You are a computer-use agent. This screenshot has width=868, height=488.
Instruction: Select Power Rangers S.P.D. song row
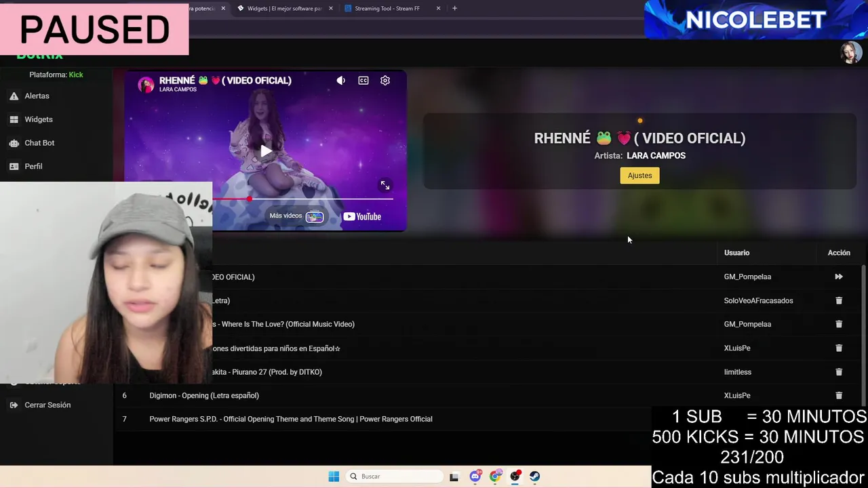(x=488, y=419)
